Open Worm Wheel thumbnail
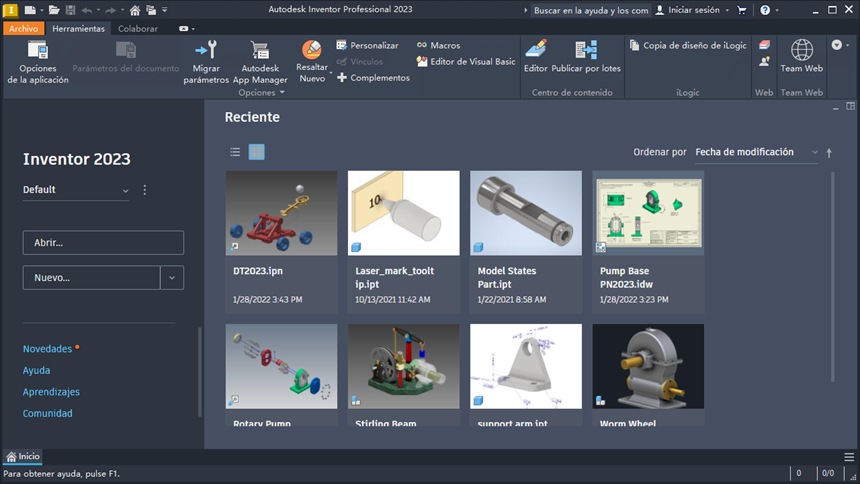 (648, 366)
